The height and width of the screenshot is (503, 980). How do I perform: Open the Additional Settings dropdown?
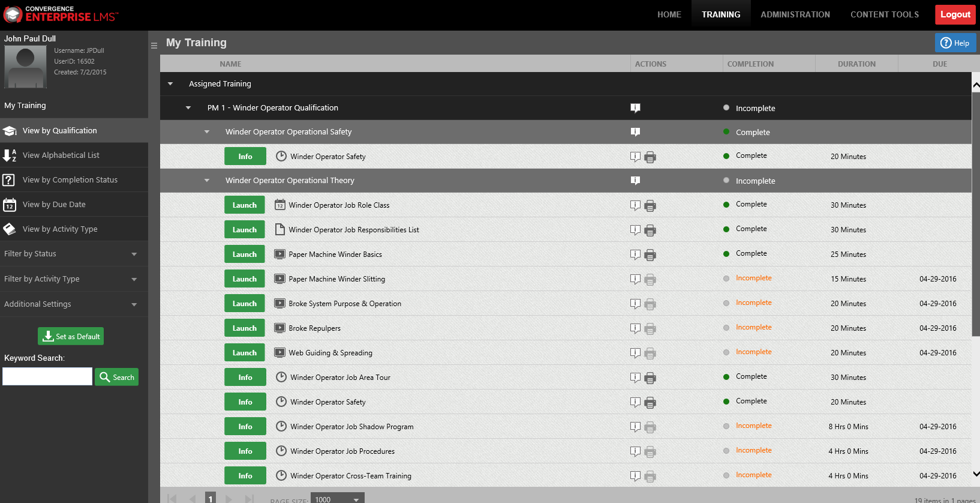74,304
